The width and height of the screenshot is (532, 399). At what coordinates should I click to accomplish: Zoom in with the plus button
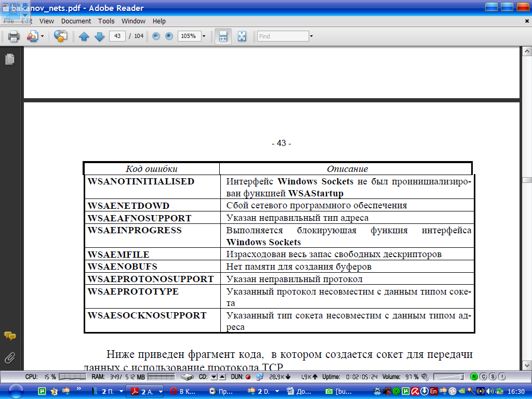[169, 36]
